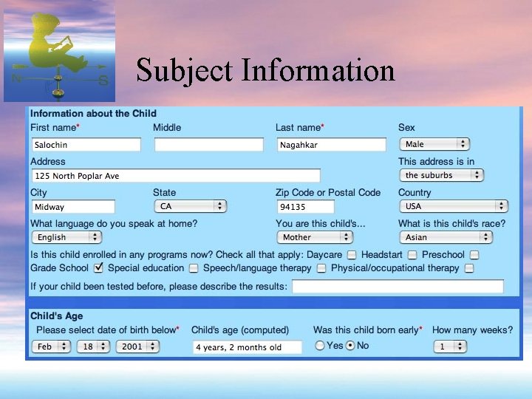Click the Address field with 125 North Poplar Ave
This screenshot has height=399, width=532.
coord(176,176)
